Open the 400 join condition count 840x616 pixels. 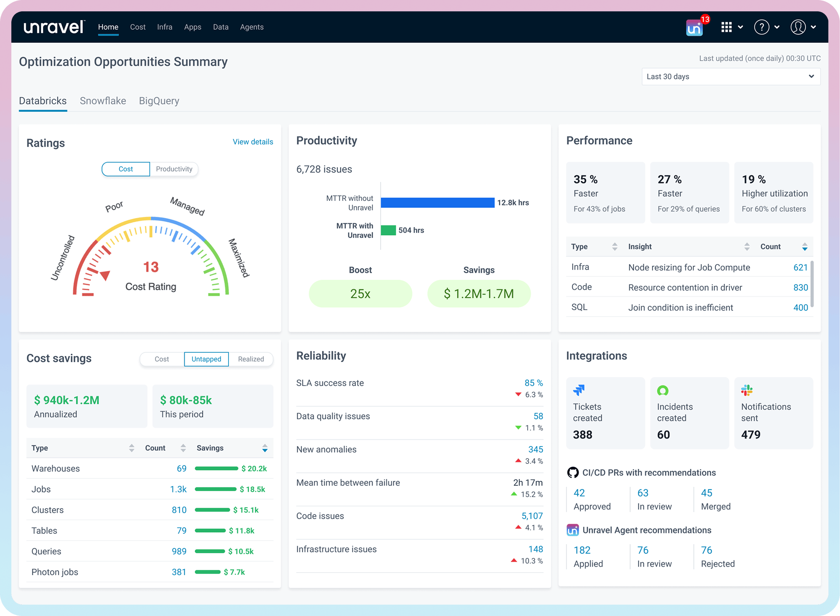pyautogui.click(x=800, y=307)
